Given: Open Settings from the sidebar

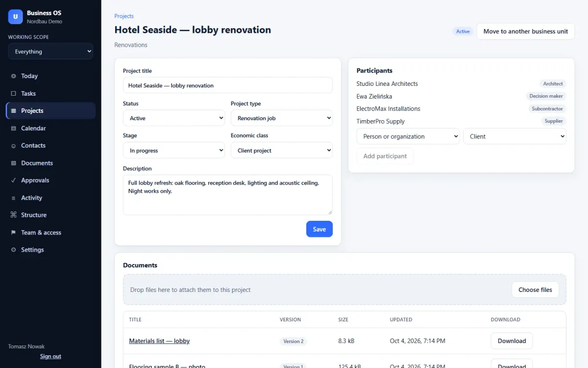Looking at the screenshot, I should [50, 250].
